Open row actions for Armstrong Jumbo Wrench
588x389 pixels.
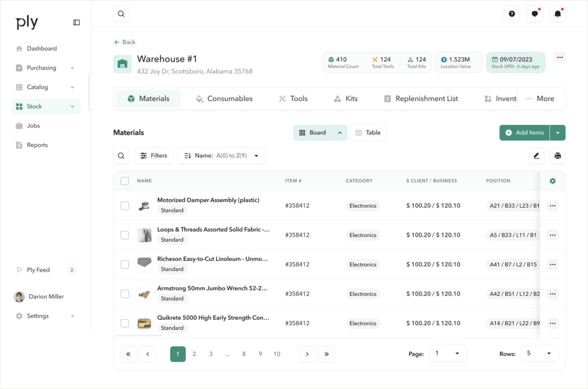(553, 294)
